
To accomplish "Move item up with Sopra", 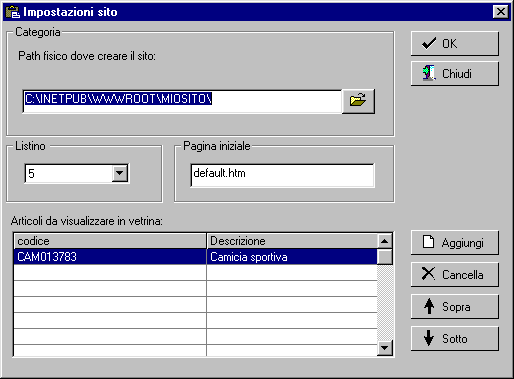I will pos(455,306).
